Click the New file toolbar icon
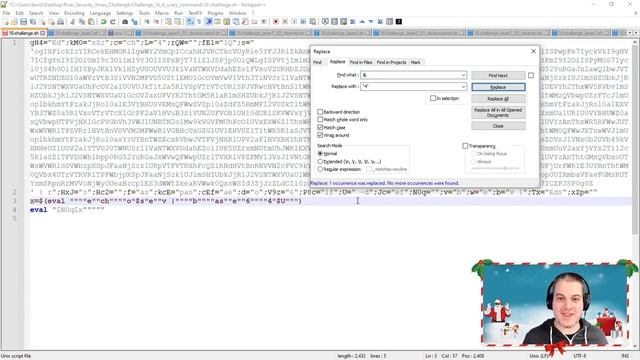 6,22
